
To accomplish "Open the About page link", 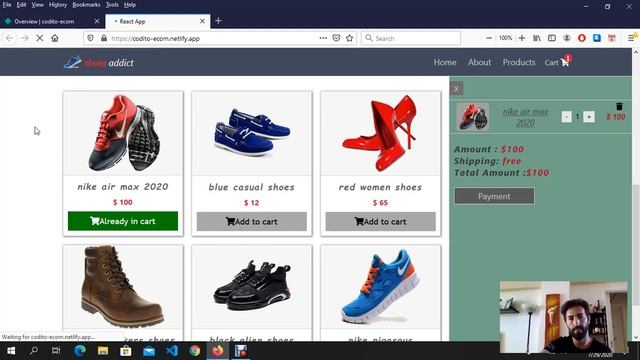I will [x=479, y=62].
